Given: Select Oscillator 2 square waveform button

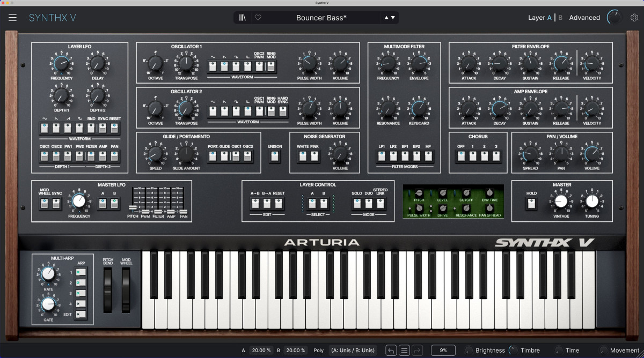Looking at the screenshot, I should 236,111.
